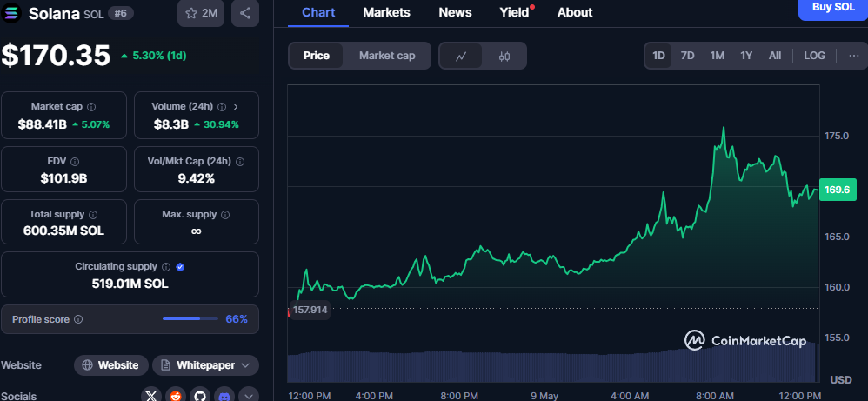This screenshot has height=401, width=868.
Task: Click FDV info icon
Action: [x=75, y=162]
